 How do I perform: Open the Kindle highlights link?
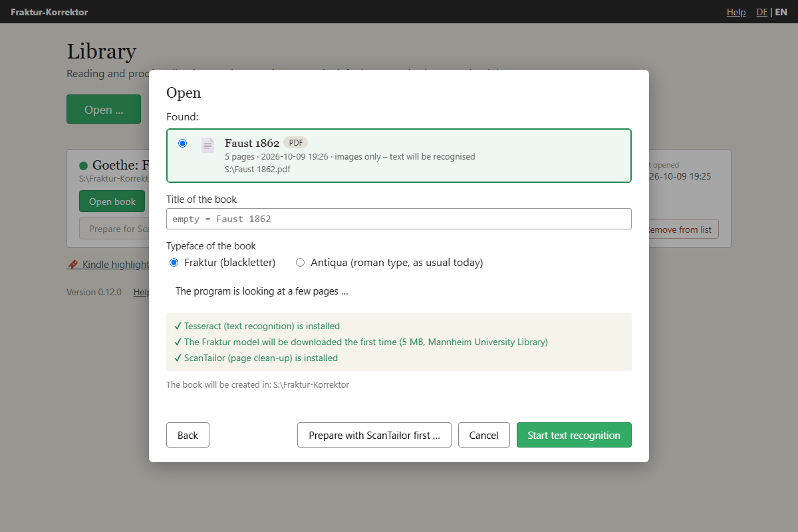click(108, 265)
